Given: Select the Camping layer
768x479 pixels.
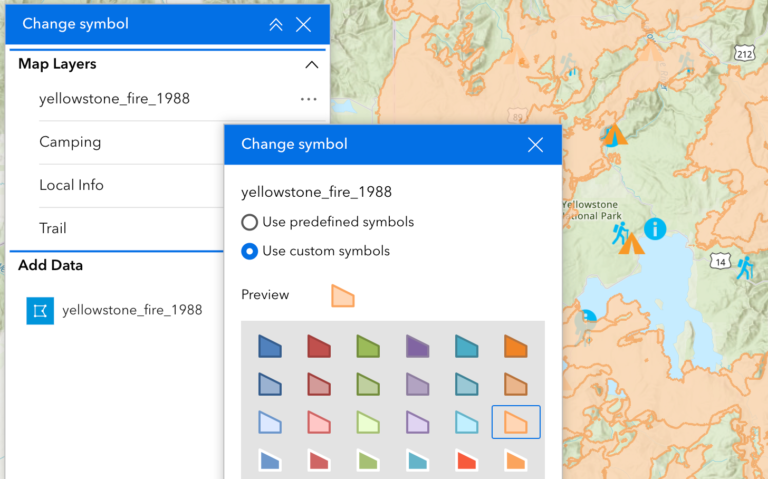Looking at the screenshot, I should click(x=70, y=142).
